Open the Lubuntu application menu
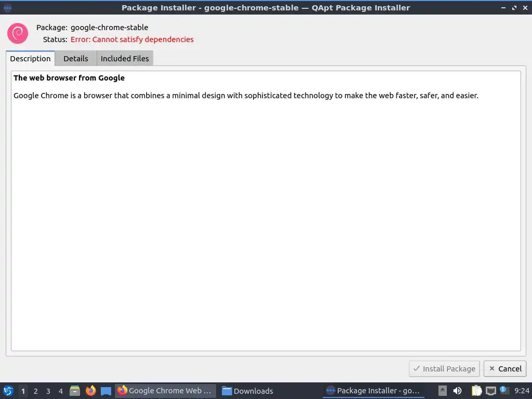532x399 pixels. point(8,391)
